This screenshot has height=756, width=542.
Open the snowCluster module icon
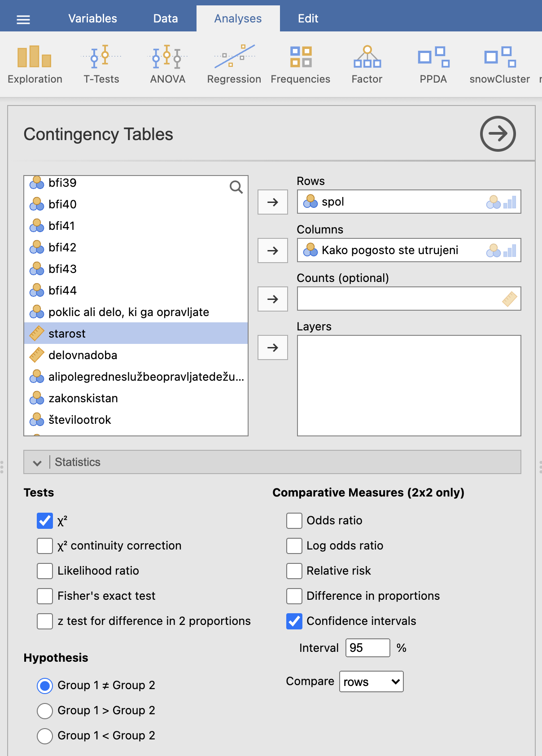pyautogui.click(x=500, y=65)
